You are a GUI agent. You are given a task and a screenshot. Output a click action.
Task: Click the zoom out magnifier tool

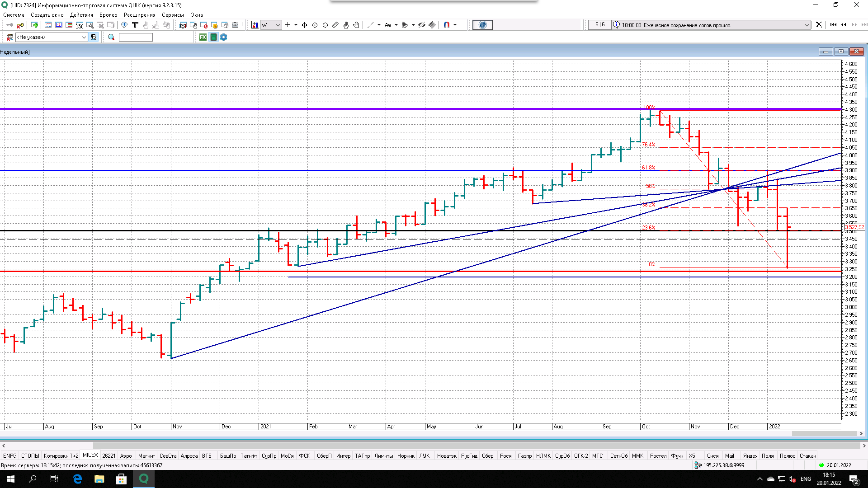325,25
